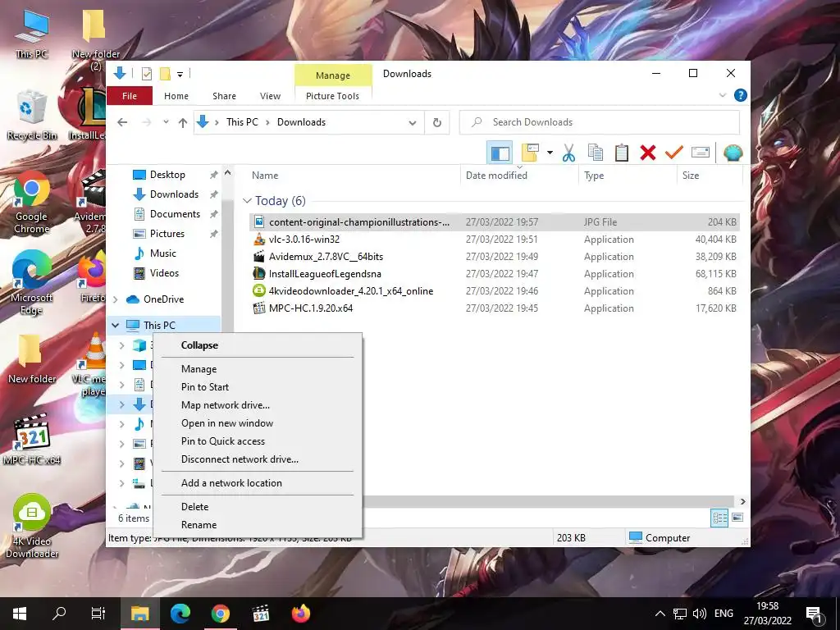
Task: Open Windows Start menu
Action: click(20, 614)
